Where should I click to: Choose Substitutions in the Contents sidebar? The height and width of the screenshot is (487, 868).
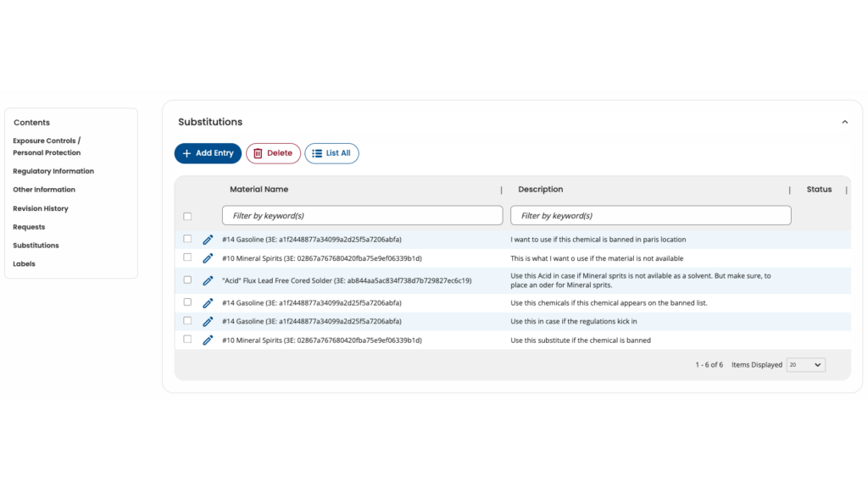(x=36, y=245)
